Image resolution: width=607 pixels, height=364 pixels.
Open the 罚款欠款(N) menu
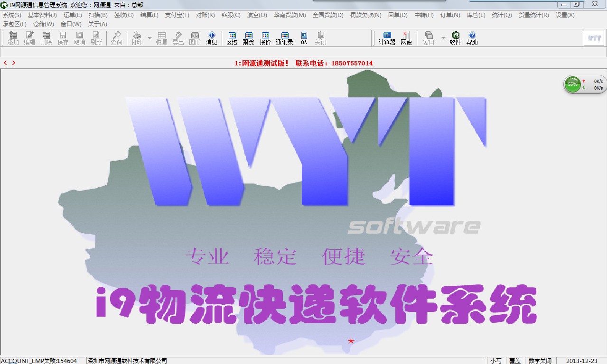point(366,15)
